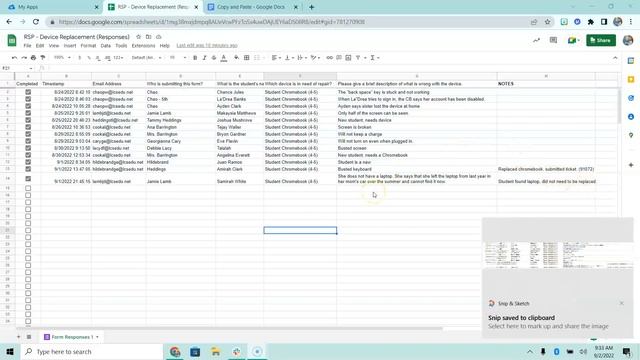Image resolution: width=640 pixels, height=360 pixels.
Task: Uncheck Completed box for Samirah White row
Action: 28,178
